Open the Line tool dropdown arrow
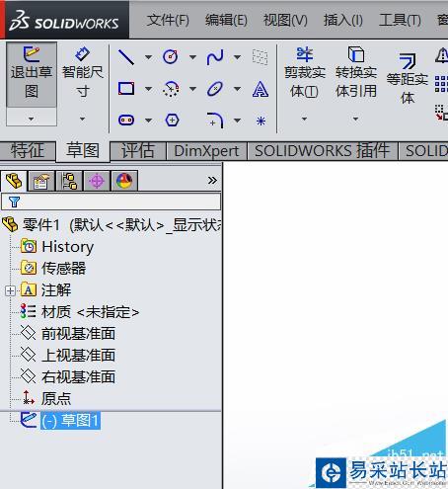 coord(149,57)
